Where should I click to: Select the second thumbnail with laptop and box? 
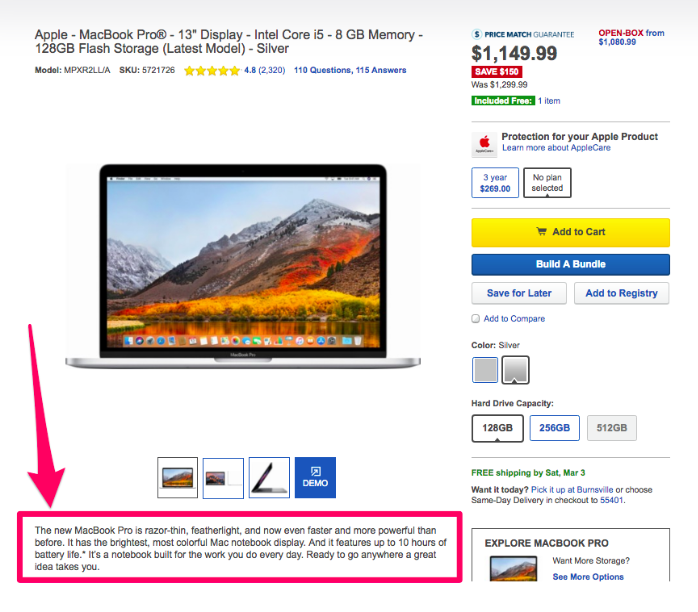(223, 478)
